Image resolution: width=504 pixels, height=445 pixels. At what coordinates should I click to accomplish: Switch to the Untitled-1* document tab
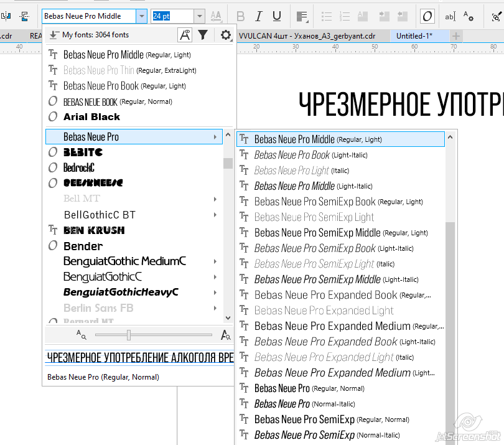tap(414, 36)
